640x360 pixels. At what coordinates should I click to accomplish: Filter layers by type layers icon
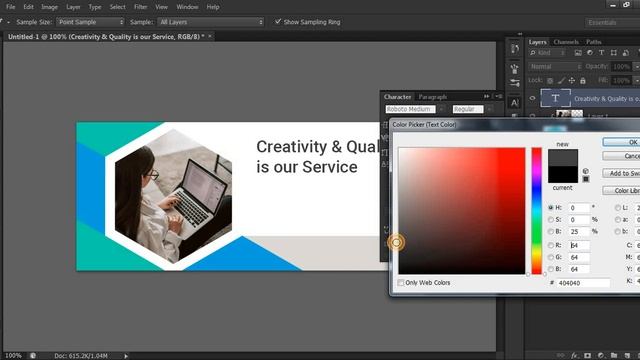602,53
